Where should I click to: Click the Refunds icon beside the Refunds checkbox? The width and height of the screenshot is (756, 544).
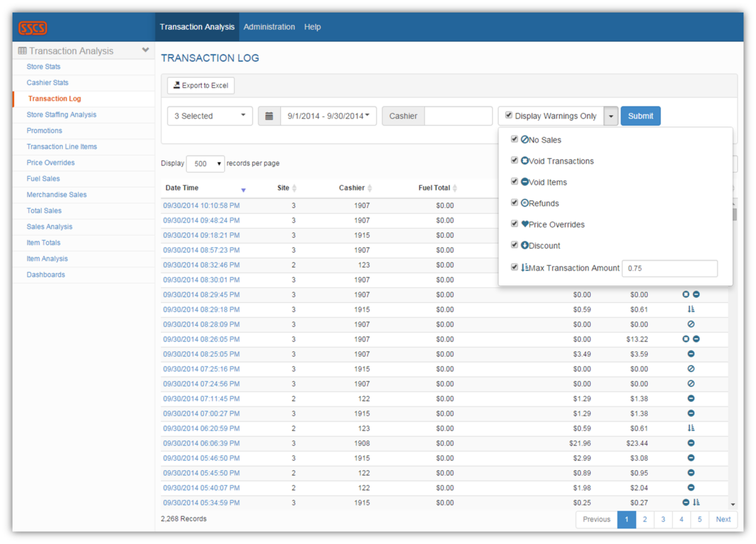coord(524,203)
